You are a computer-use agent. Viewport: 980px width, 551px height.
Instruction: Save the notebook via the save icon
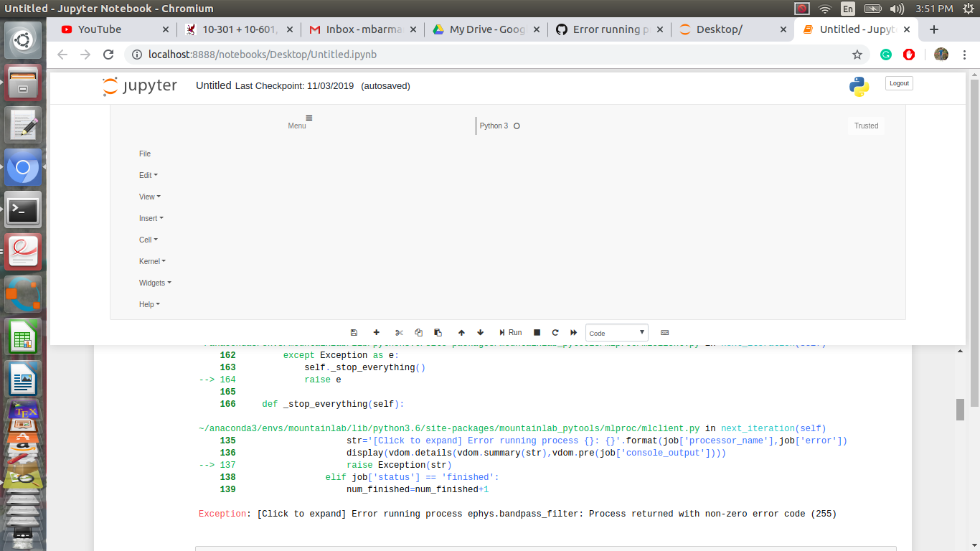coord(354,332)
